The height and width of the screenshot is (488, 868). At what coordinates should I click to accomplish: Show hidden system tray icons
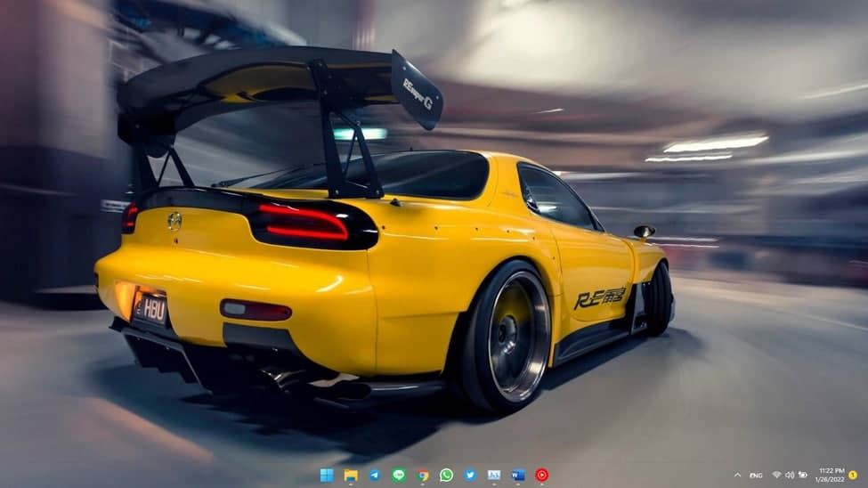737,476
